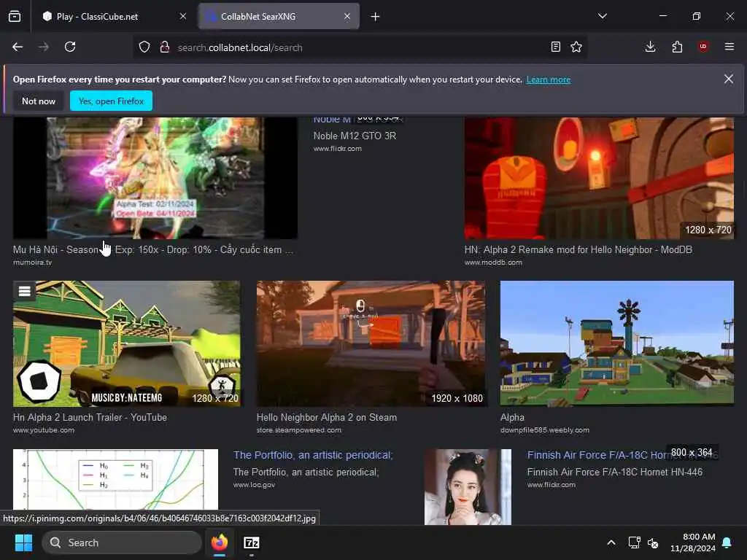Toggle reader view
This screenshot has height=560, width=747.
(555, 47)
